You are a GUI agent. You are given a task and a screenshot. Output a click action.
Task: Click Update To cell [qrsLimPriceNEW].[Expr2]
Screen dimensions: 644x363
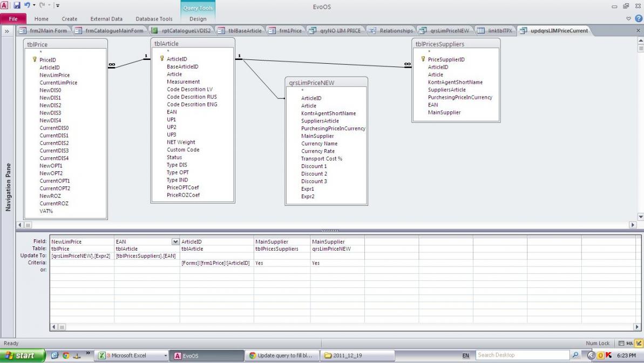(82, 256)
